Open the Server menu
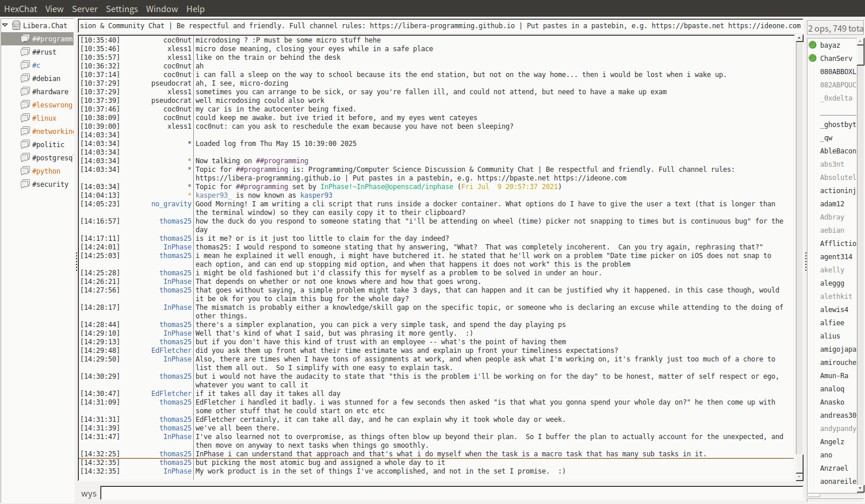This screenshot has height=504, width=865. [x=85, y=9]
